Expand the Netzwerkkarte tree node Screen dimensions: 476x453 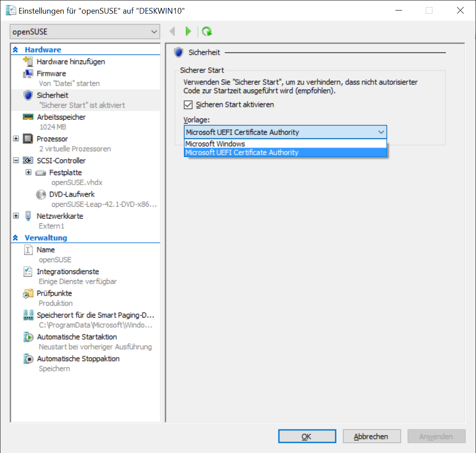16,216
